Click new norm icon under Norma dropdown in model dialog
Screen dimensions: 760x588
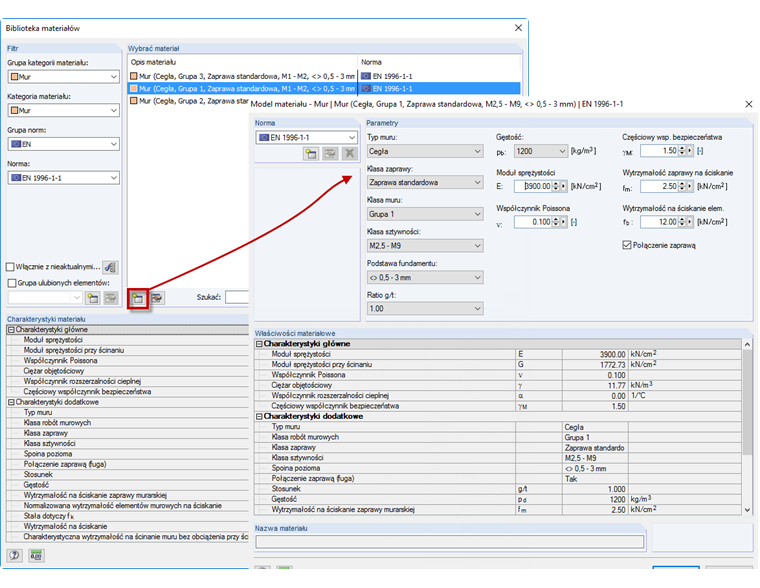[x=311, y=154]
